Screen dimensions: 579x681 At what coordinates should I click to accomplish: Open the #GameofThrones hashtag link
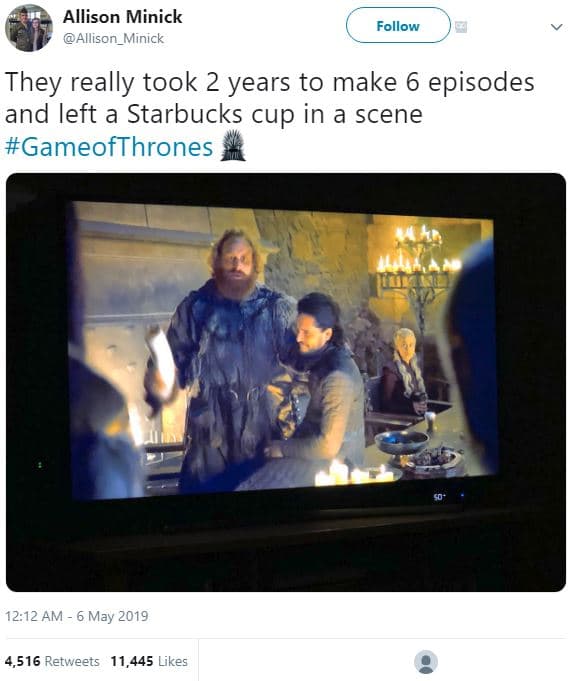[x=109, y=147]
